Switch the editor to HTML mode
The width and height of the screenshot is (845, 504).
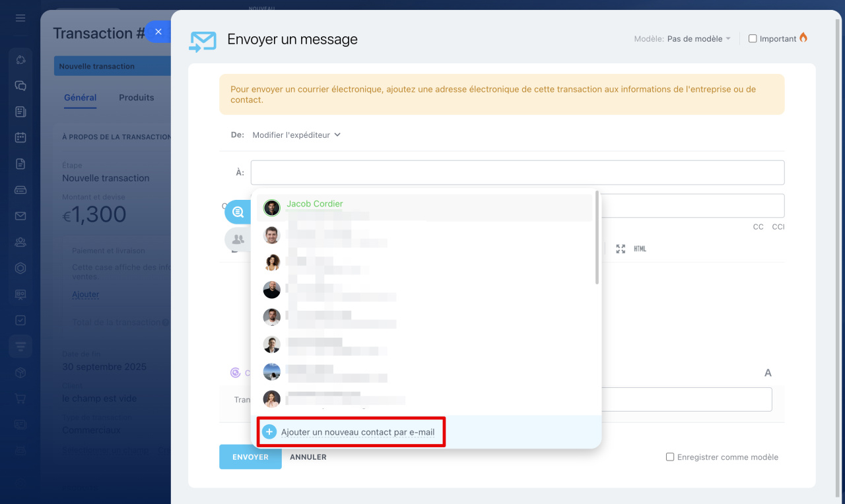pyautogui.click(x=640, y=249)
